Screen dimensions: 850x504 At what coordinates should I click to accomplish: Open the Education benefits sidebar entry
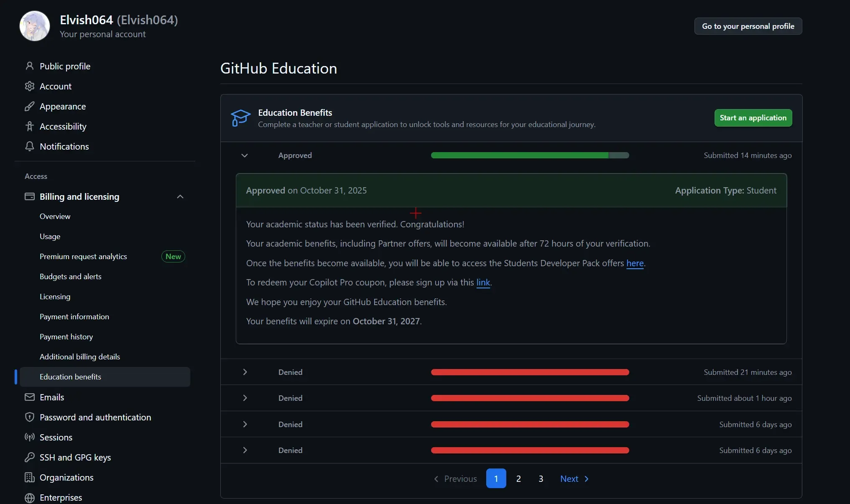coord(70,377)
